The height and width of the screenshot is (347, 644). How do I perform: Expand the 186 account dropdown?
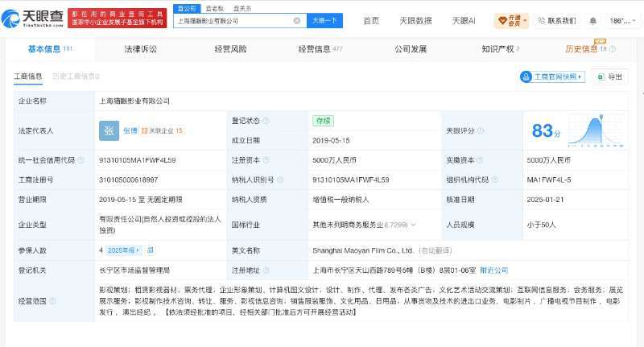[622, 21]
